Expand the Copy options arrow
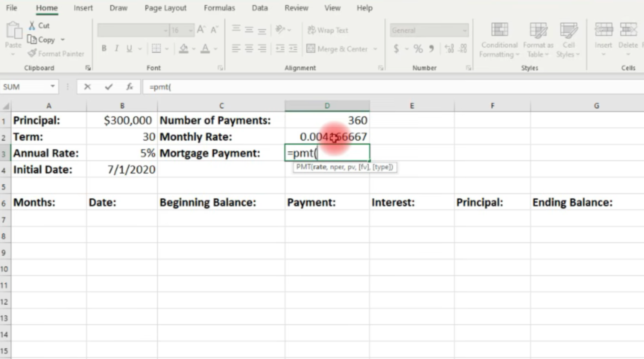Viewport: 644px width, 359px height. [63, 40]
